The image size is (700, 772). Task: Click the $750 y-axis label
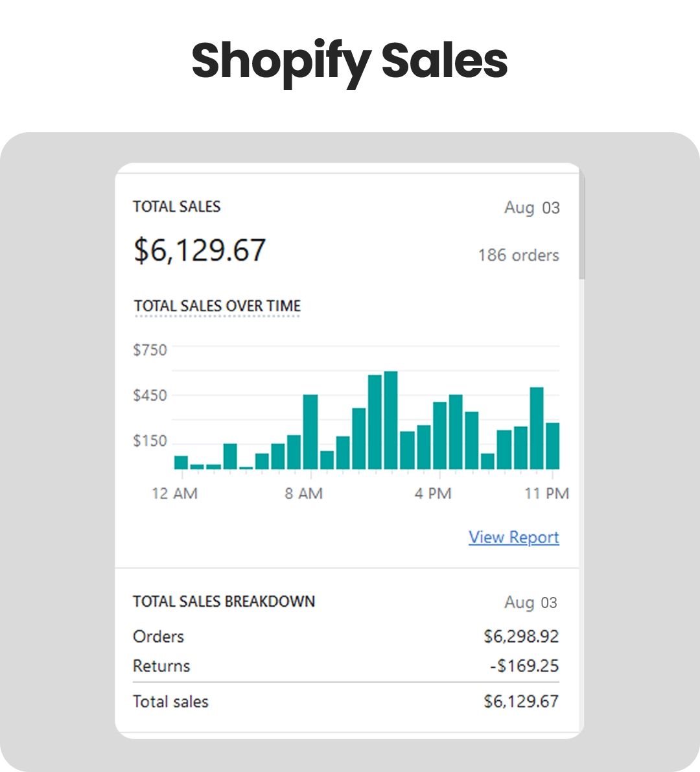pos(150,350)
